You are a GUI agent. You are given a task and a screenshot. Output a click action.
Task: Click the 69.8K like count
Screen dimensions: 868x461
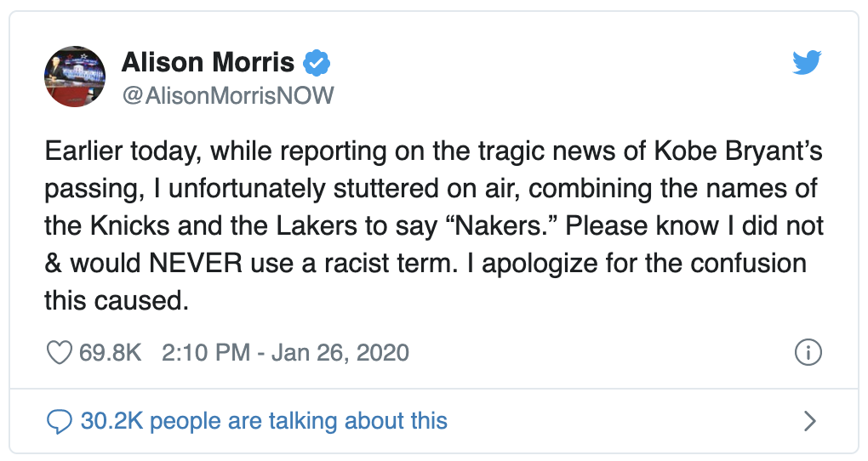click(110, 352)
